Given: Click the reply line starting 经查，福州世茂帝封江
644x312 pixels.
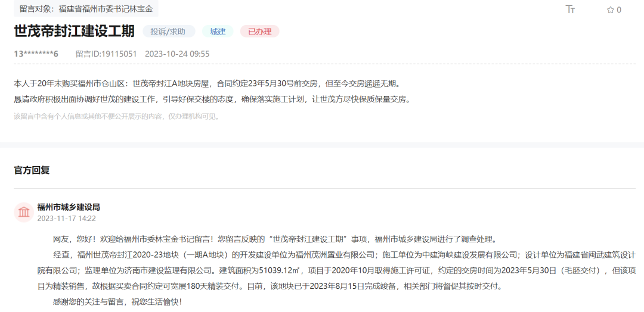Looking at the screenshot, I should click(x=345, y=255).
